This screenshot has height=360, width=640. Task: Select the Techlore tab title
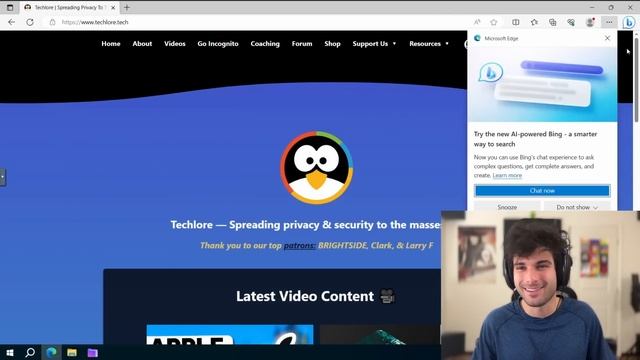(x=69, y=7)
